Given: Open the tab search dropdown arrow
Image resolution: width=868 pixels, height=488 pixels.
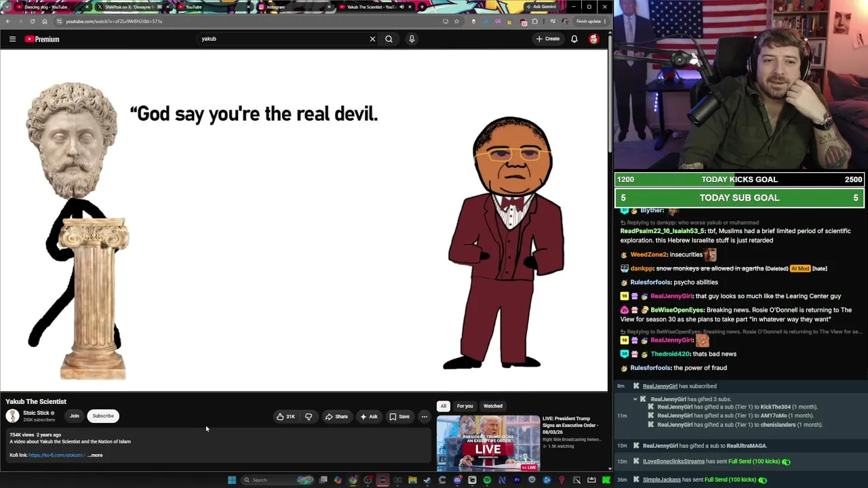Looking at the screenshot, I should [7, 7].
